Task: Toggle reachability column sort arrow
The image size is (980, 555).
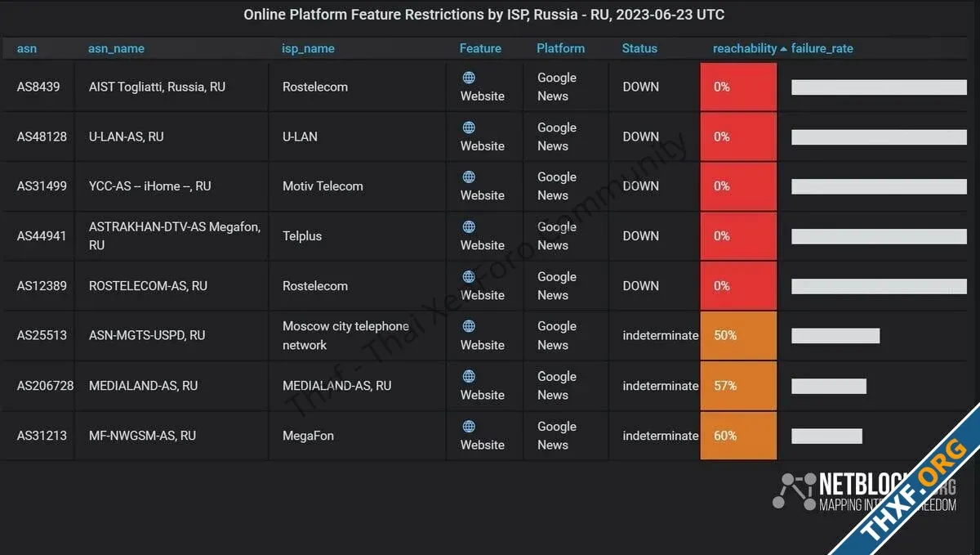Action: [x=784, y=49]
